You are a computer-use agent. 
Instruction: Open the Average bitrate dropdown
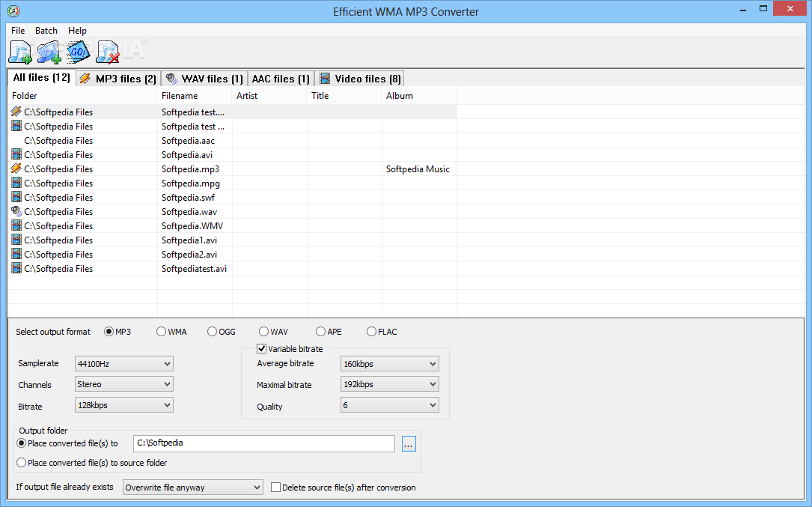coord(389,364)
